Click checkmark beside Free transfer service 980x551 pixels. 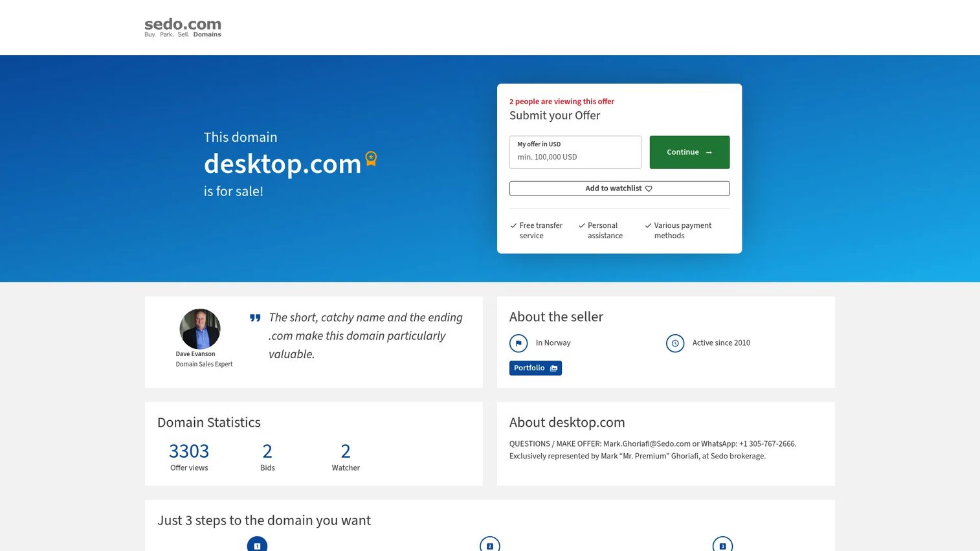pyautogui.click(x=513, y=225)
